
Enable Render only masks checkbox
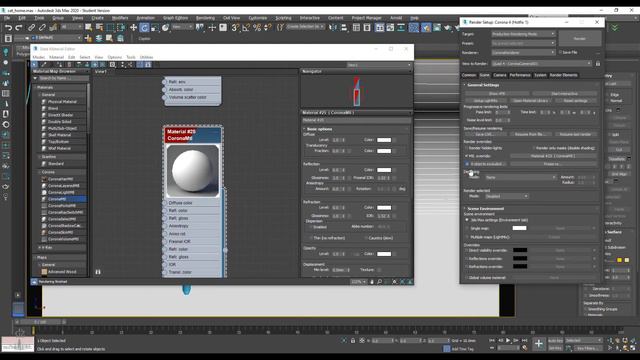tap(533, 148)
